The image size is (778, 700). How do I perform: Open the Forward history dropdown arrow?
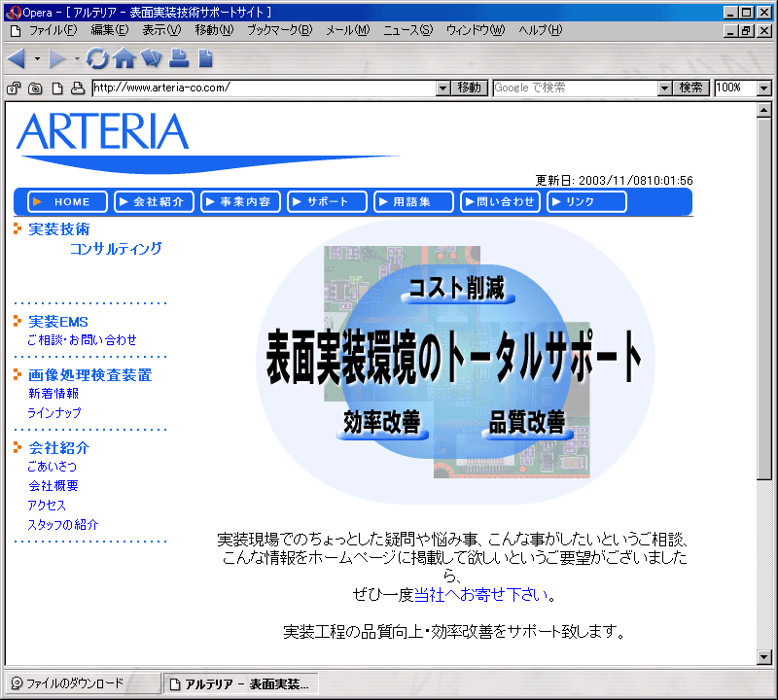(x=77, y=59)
